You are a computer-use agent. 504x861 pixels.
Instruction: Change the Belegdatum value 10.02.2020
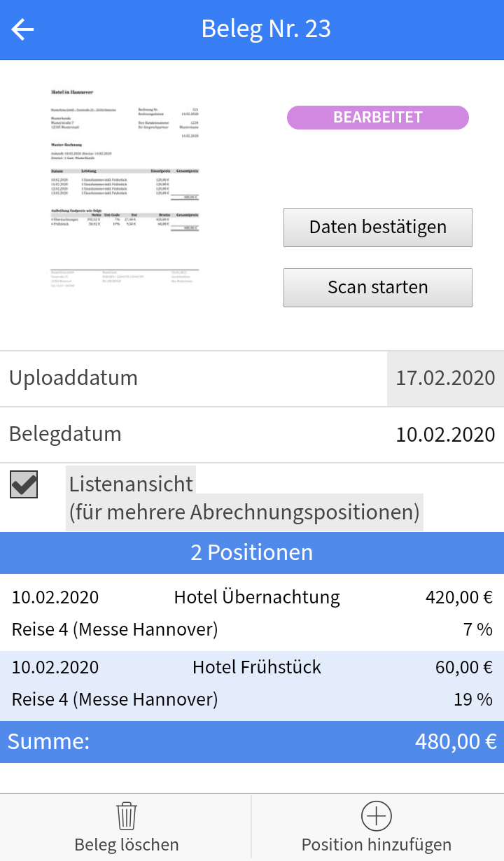coord(448,434)
